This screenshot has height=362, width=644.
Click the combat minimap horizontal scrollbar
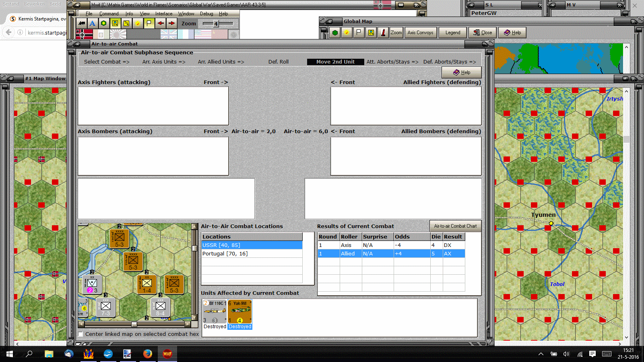[134, 324]
